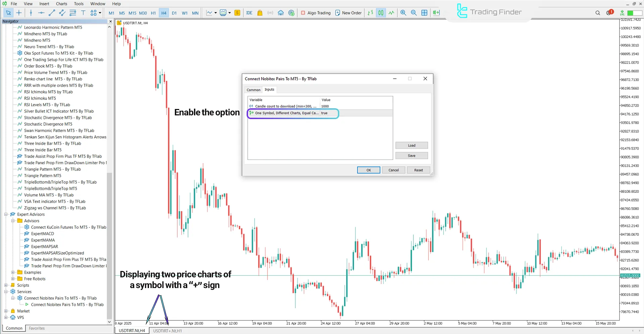Viewport: 644px width, 334px height.
Task: Select the candlestick chart display icon
Action: coord(381,13)
